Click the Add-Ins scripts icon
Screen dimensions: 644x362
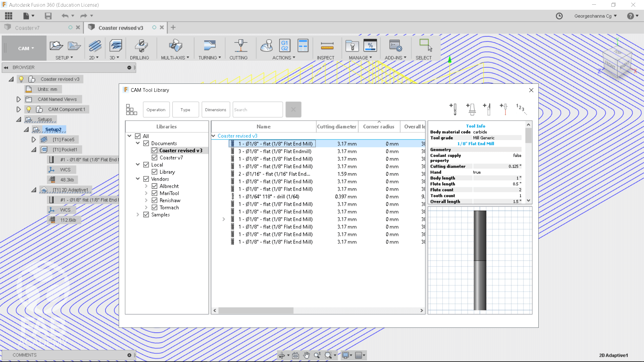(x=395, y=46)
